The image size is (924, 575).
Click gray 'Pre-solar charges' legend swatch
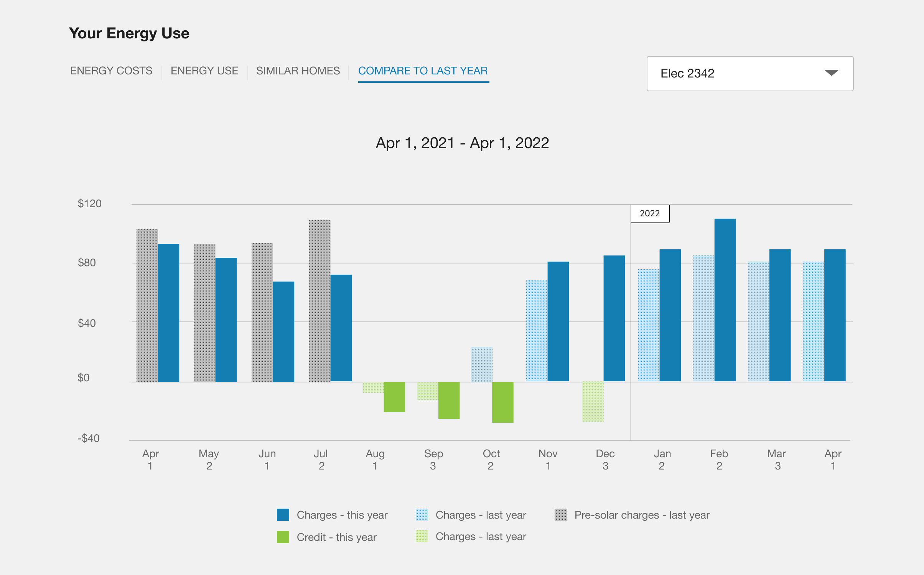pyautogui.click(x=560, y=515)
